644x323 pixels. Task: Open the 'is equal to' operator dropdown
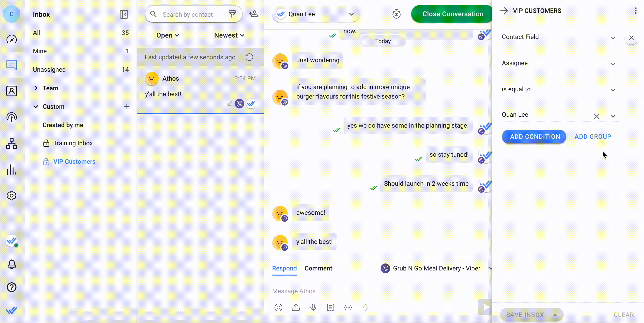click(x=560, y=89)
